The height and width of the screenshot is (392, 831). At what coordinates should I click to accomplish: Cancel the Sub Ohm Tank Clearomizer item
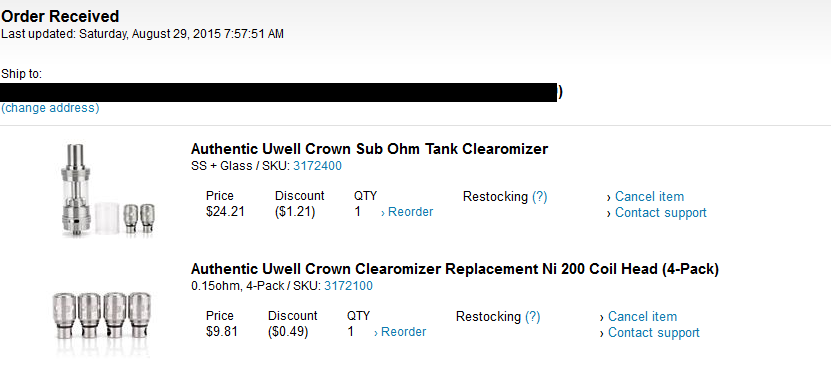tap(646, 197)
